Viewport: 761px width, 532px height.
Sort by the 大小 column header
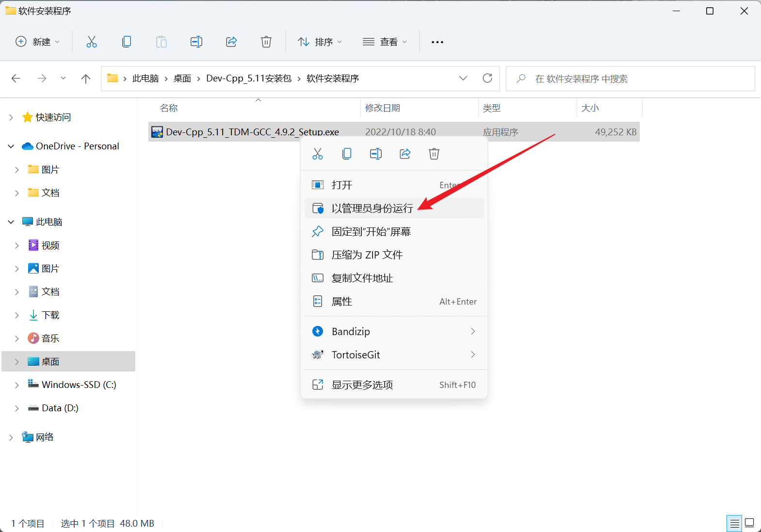coord(590,108)
